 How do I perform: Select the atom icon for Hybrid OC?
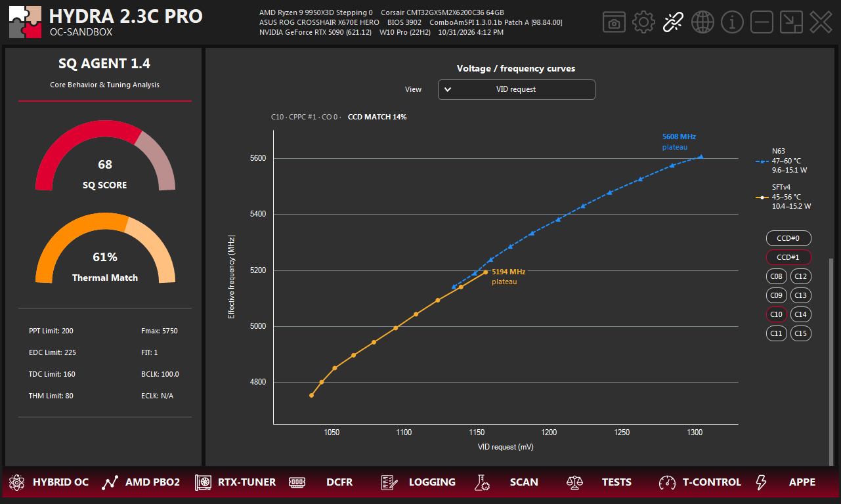16,482
